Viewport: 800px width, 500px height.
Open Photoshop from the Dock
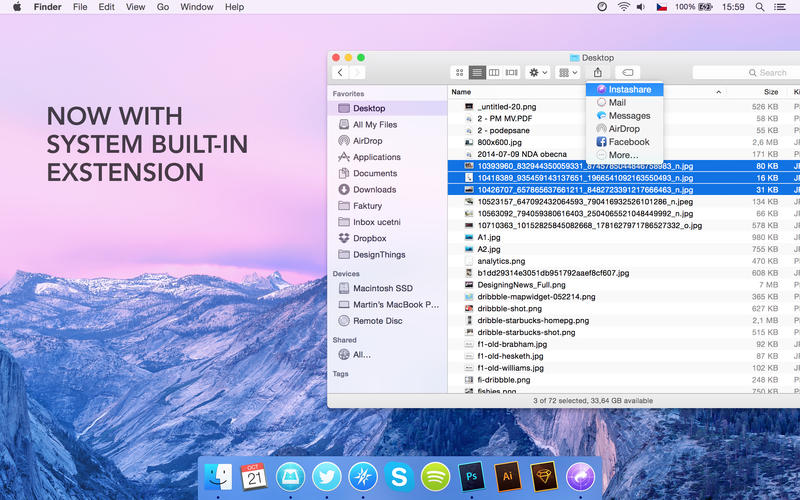(471, 477)
